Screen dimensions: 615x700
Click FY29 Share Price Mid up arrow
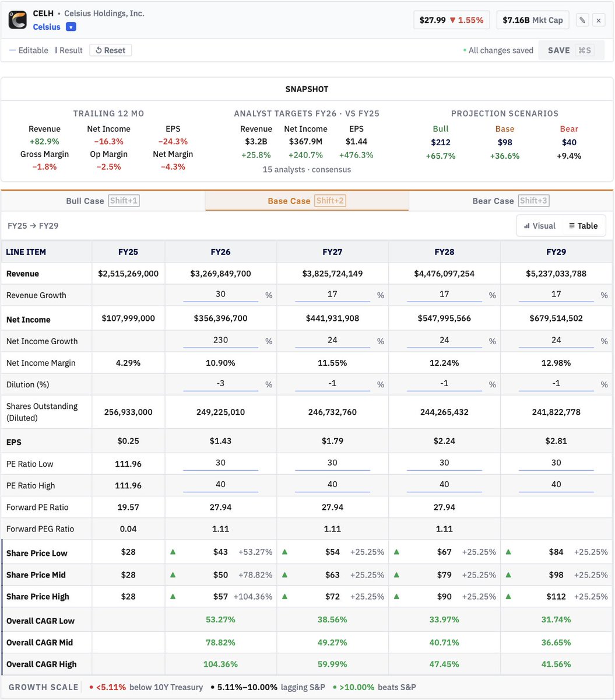click(x=509, y=574)
